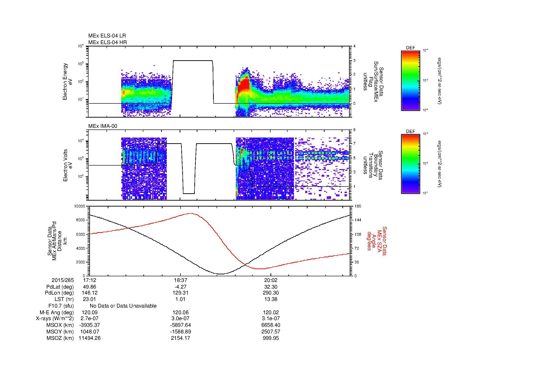This screenshot has width=555, height=392.
Task: Click the X-rays value 2.7e-07
Action: click(90, 318)
